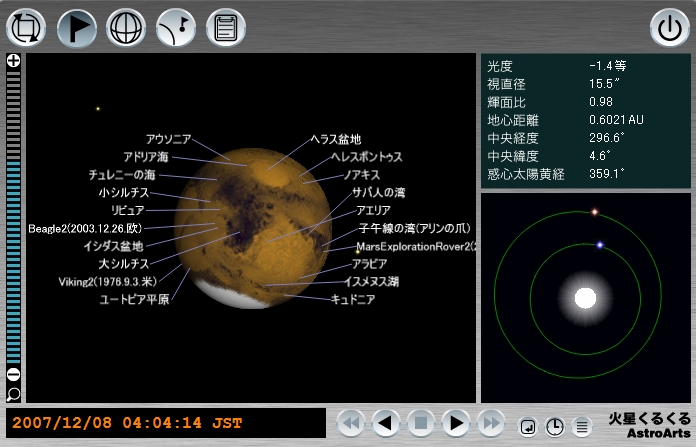Click the ユートピア平原 label
The height and width of the screenshot is (447, 696).
click(x=134, y=300)
